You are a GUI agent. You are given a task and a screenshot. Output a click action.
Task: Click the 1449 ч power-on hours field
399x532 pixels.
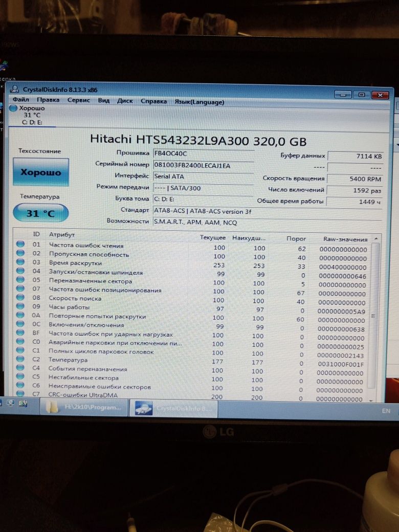[x=354, y=202]
